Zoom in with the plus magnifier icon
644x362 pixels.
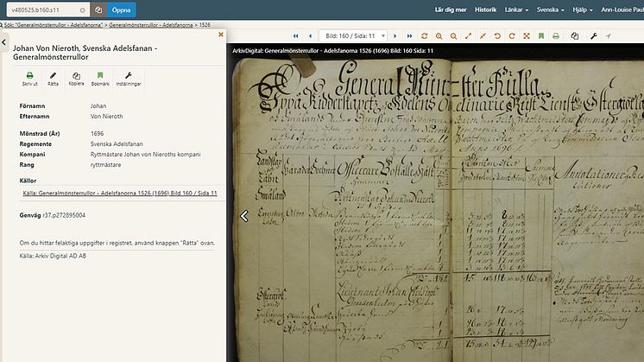coord(439,36)
